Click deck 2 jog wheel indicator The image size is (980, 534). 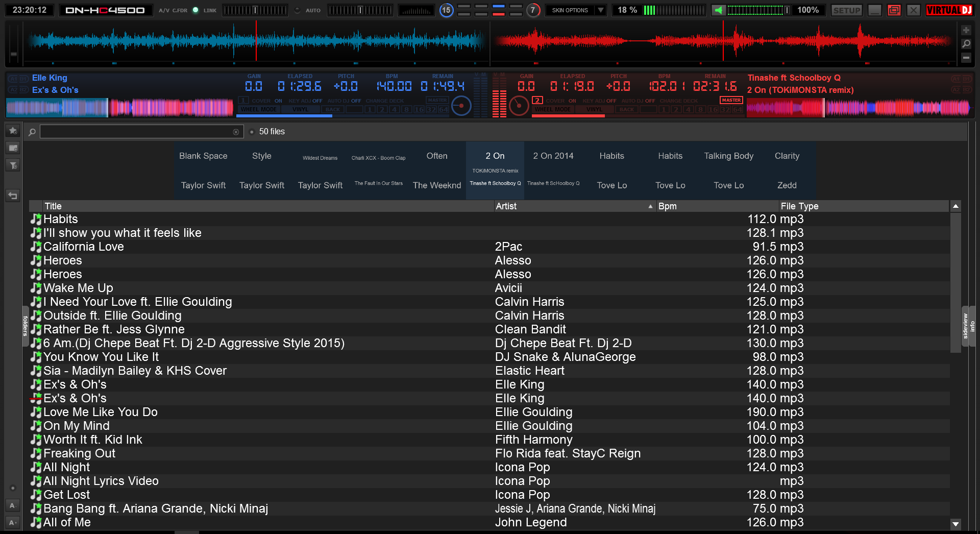pos(519,106)
